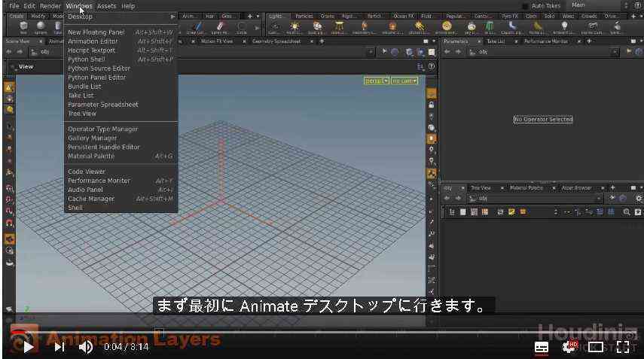Open network editor settings gear icon
The width and height of the screenshot is (644, 359).
(639, 199)
